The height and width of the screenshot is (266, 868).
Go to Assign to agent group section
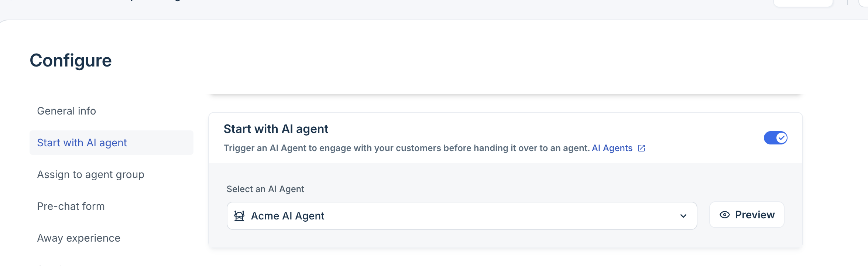[90, 174]
